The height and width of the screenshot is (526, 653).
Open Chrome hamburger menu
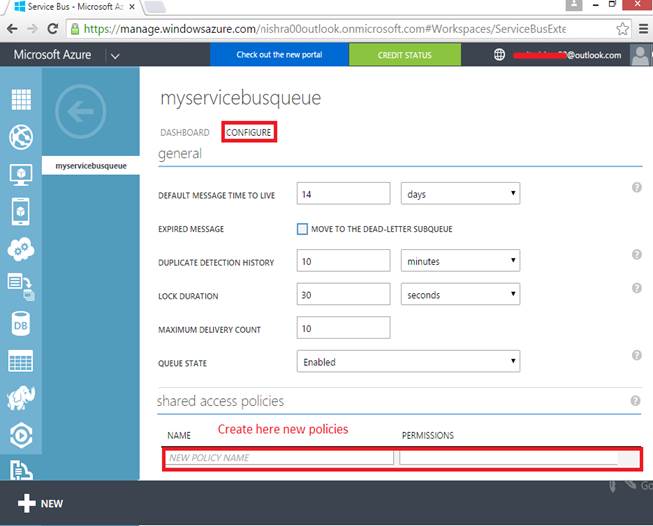[x=643, y=29]
